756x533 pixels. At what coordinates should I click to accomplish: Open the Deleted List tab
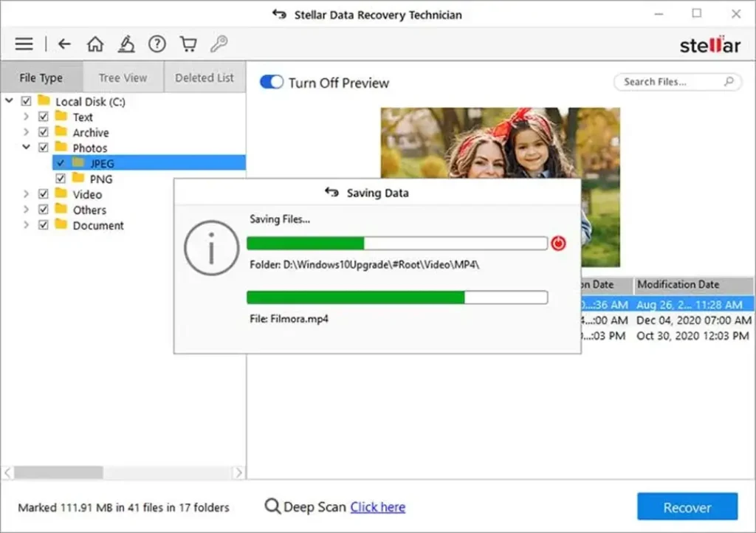click(x=205, y=77)
